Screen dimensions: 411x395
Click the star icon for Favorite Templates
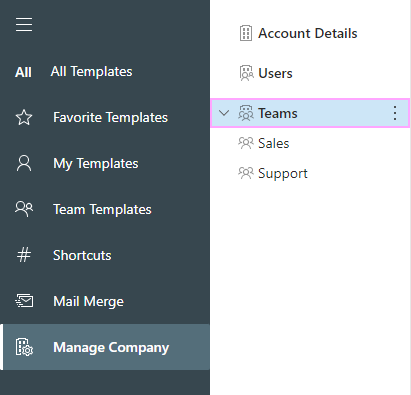(x=24, y=118)
